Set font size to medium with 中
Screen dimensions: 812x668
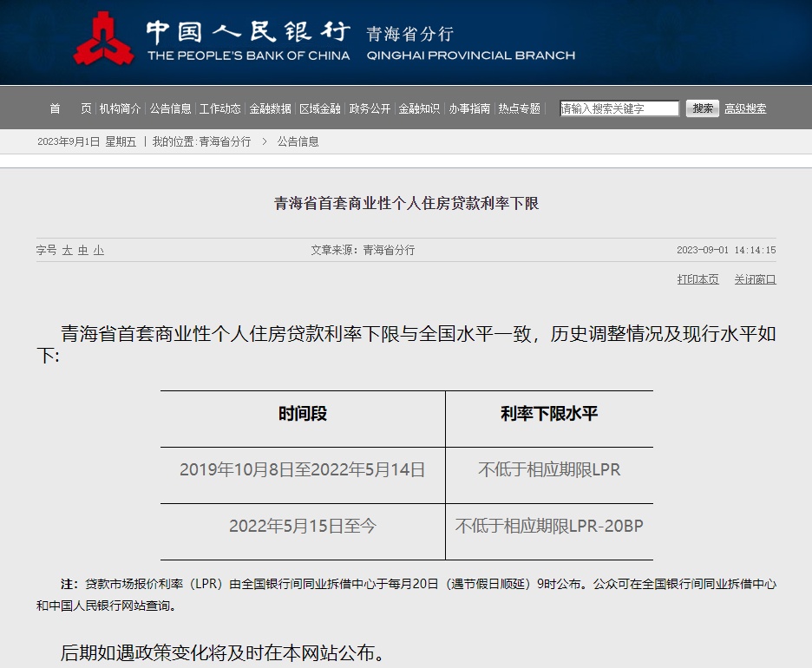83,250
